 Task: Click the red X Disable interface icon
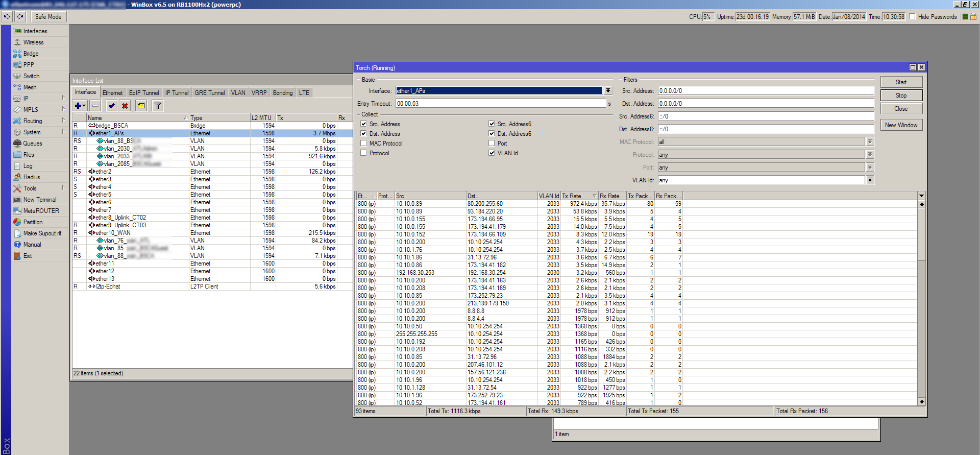click(125, 106)
